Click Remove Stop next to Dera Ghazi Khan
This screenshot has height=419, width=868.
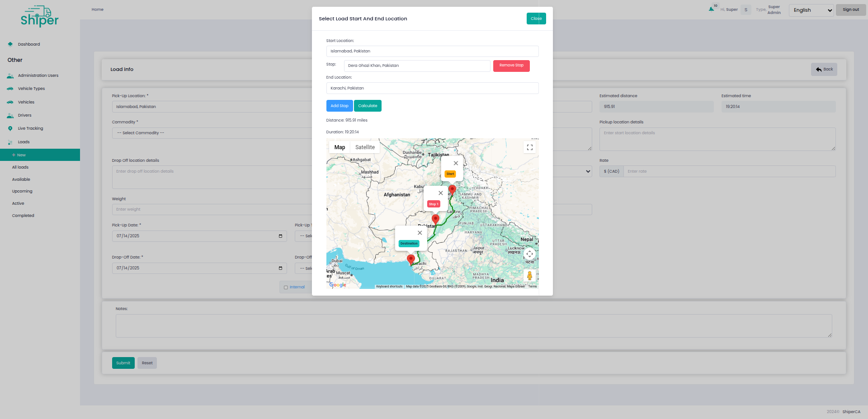511,66
